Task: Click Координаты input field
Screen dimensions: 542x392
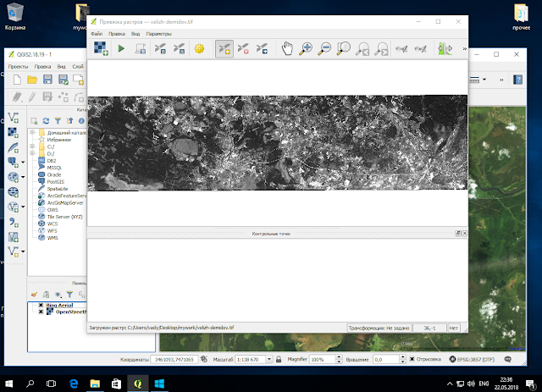Action: 174,359
